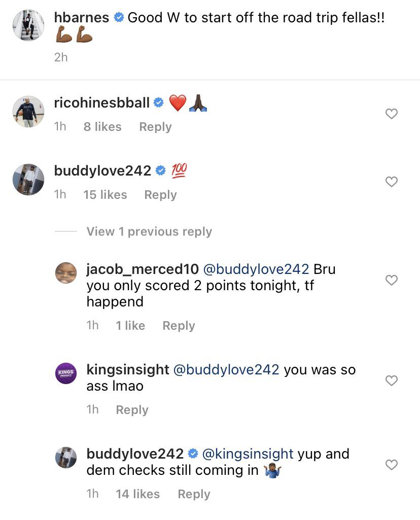Open jacob_merced10's profile photo
Image resolution: width=420 pixels, height=520 pixels.
click(x=66, y=274)
